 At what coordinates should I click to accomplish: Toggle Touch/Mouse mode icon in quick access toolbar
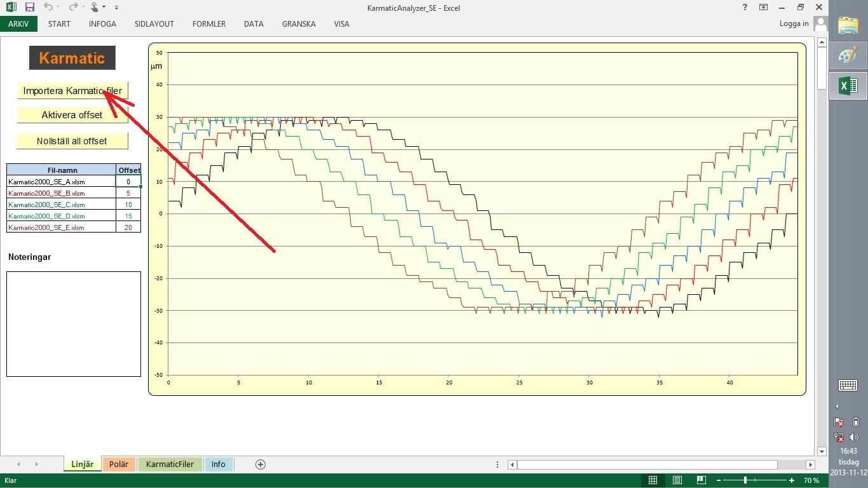click(x=95, y=7)
